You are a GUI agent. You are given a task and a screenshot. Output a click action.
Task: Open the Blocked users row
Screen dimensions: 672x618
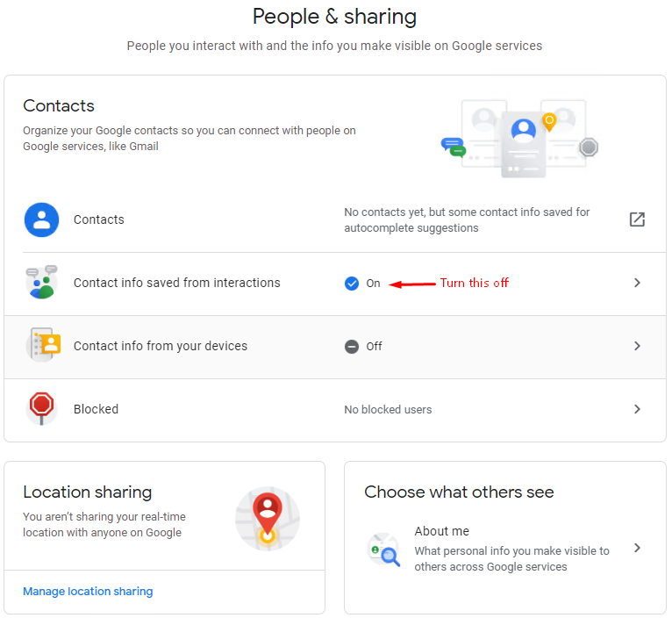tap(335, 410)
